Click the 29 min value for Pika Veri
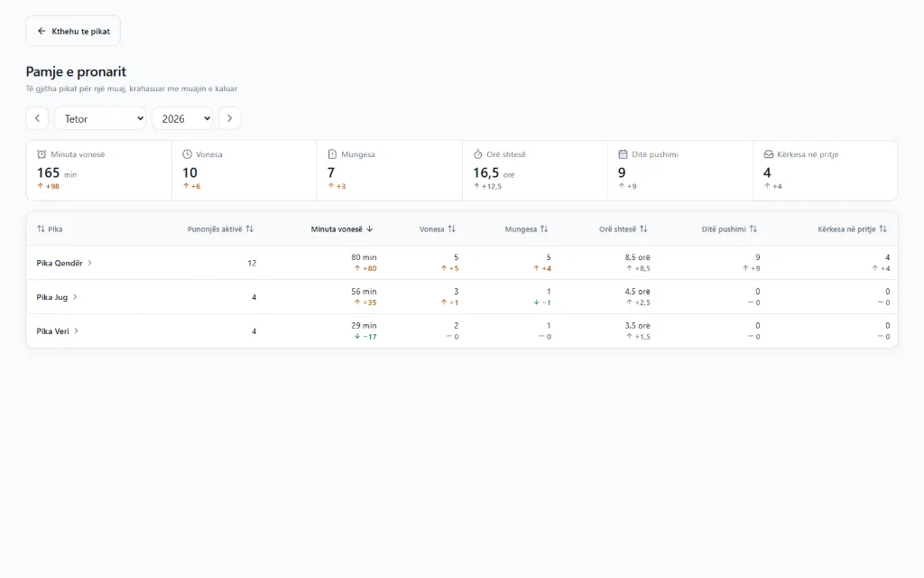Viewport: 924px width, 578px height. pos(364,325)
